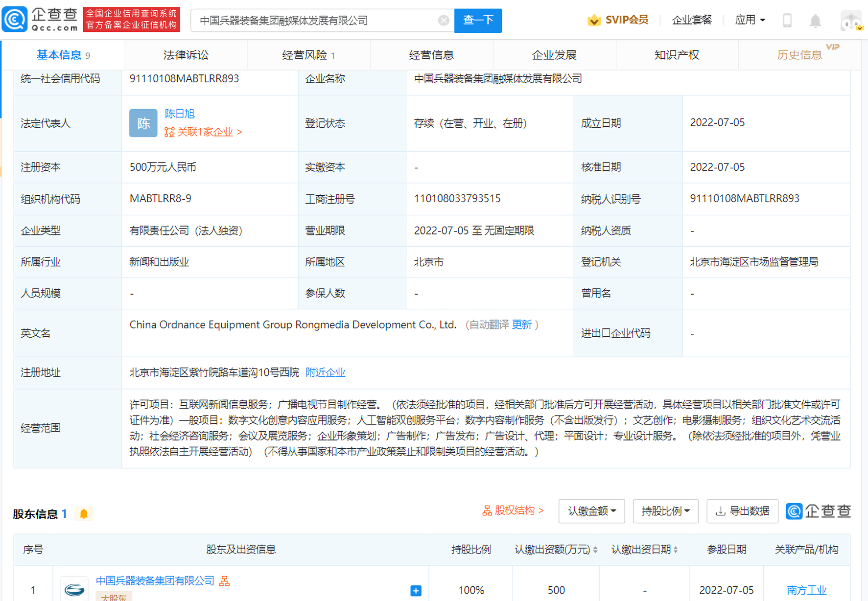The width and height of the screenshot is (868, 601).
Task: Click the 企业套餐 link
Action: (x=691, y=20)
